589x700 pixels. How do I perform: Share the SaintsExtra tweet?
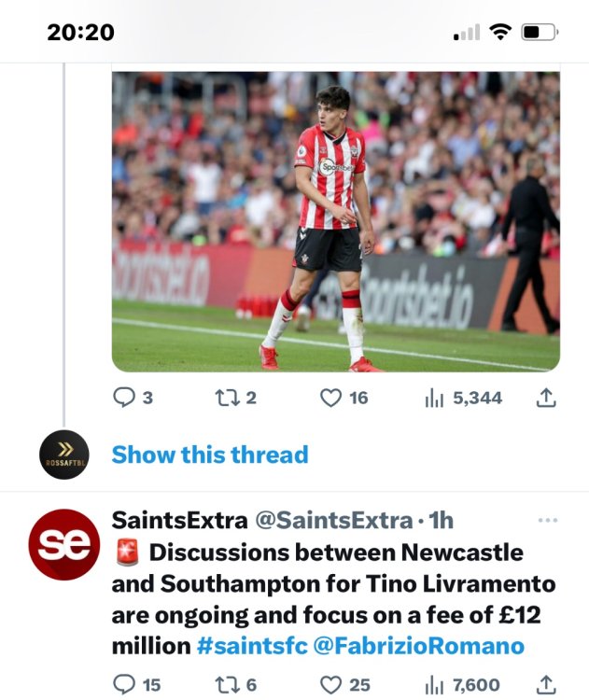[x=547, y=685]
